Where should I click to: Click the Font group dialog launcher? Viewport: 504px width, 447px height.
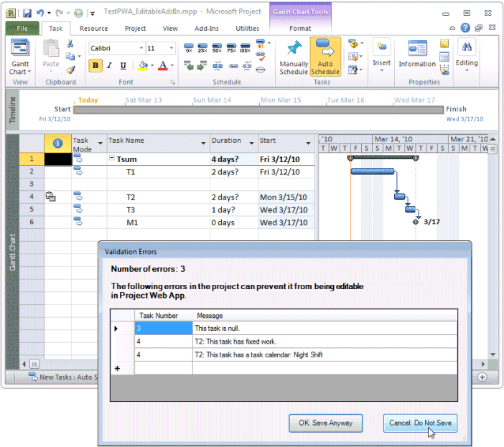(172, 83)
